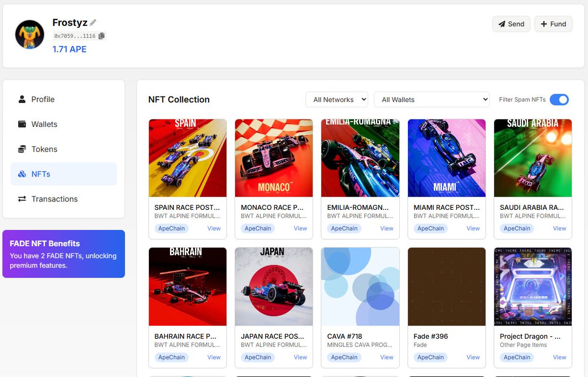This screenshot has height=377, width=588.
Task: Open the Japan poster thumbnail
Action: pos(274,287)
